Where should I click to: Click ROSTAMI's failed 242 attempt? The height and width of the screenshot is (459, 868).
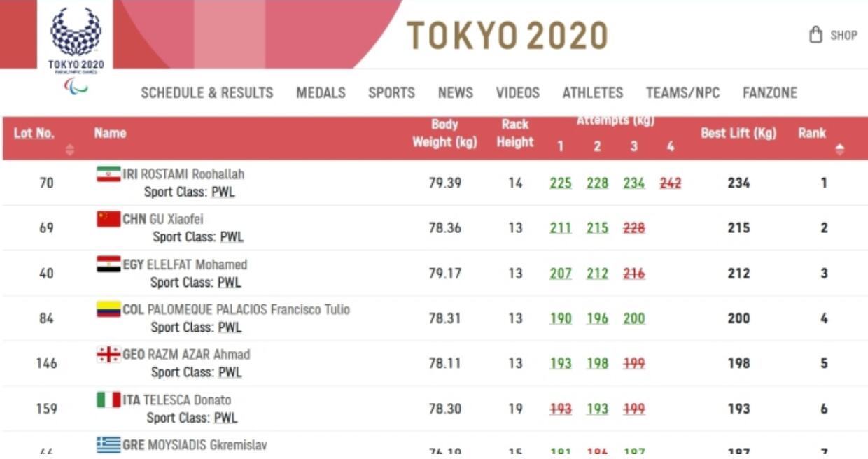pyautogui.click(x=671, y=183)
